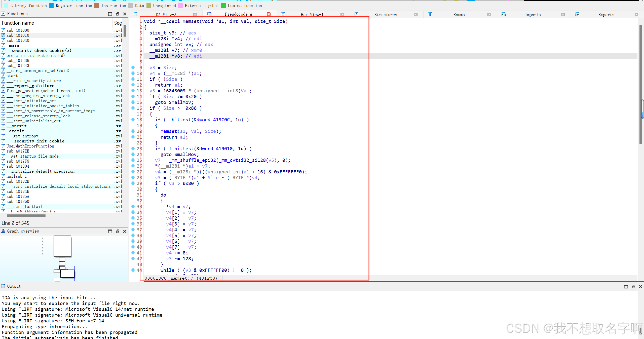Click the Imports tab icon

504,14
